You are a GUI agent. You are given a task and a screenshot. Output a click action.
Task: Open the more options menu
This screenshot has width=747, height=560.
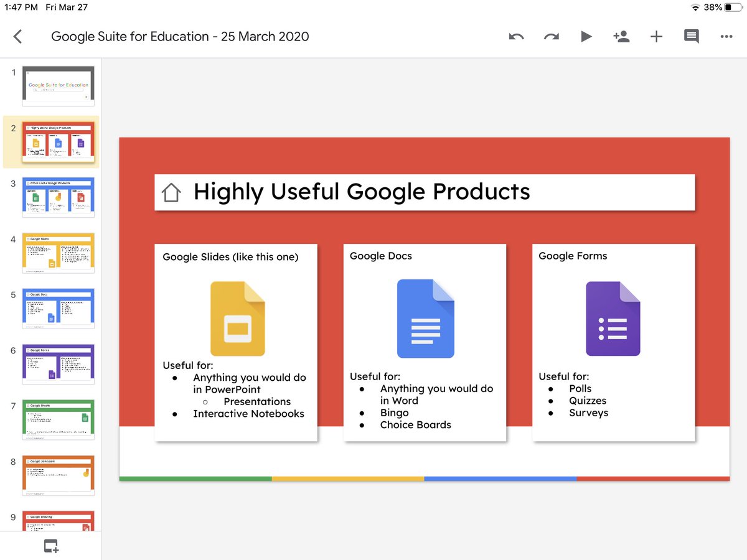point(726,37)
